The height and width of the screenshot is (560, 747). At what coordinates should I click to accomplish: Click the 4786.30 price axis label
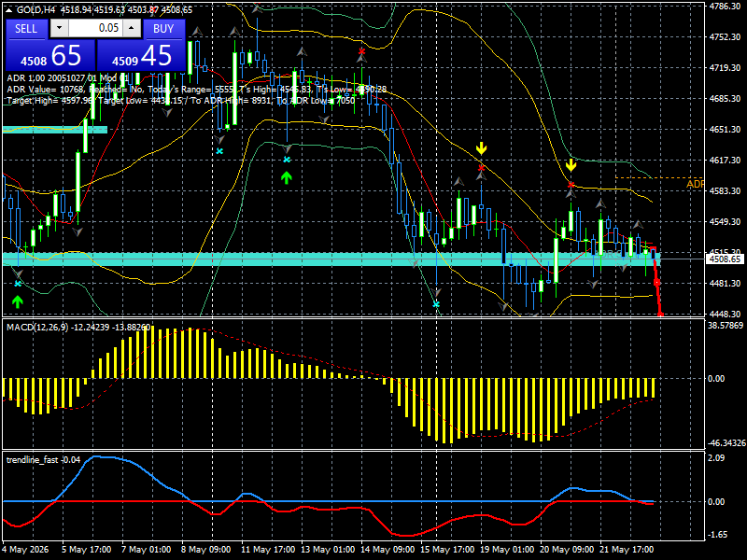point(725,7)
